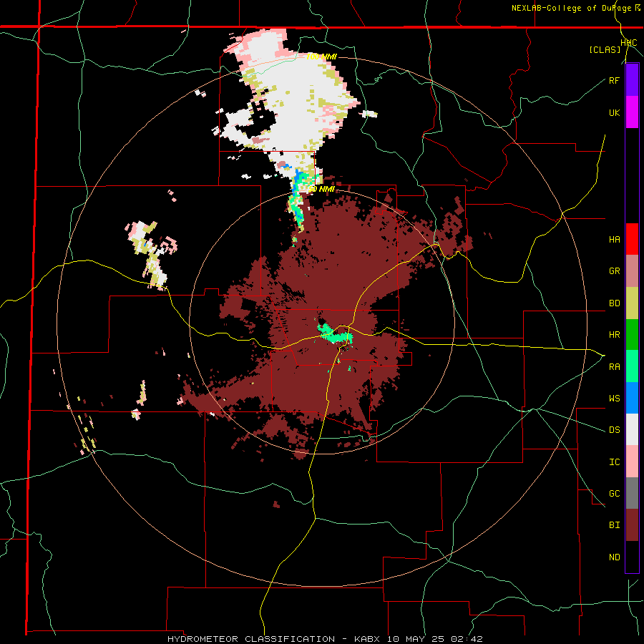Viewport: 644px width, 644px height.
Task: Click the IC legend label
Action: point(614,462)
